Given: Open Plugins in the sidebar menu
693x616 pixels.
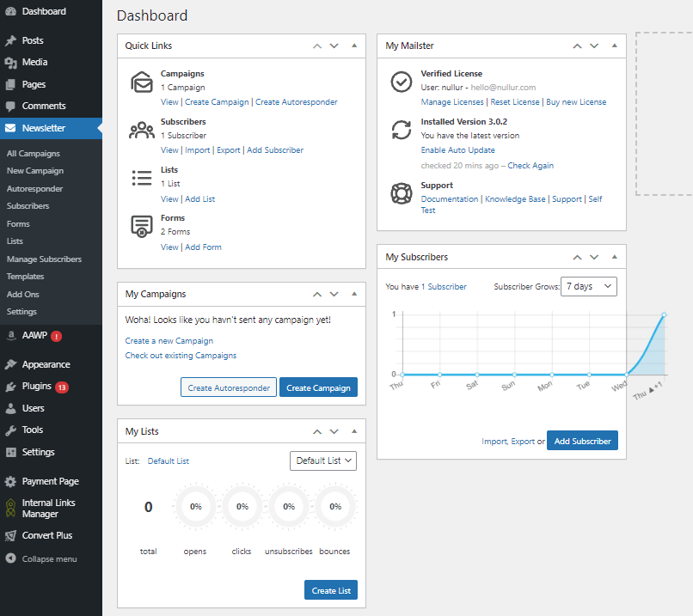Looking at the screenshot, I should [37, 387].
